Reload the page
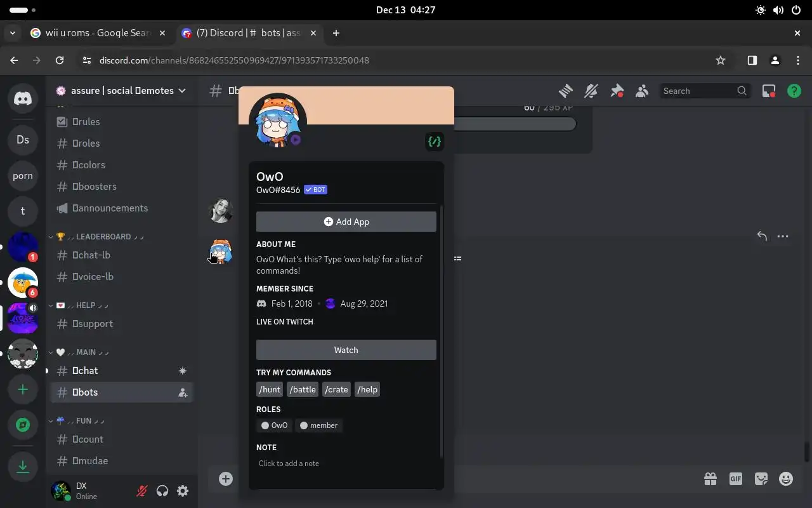Screen dimensions: 812x508 point(60,60)
